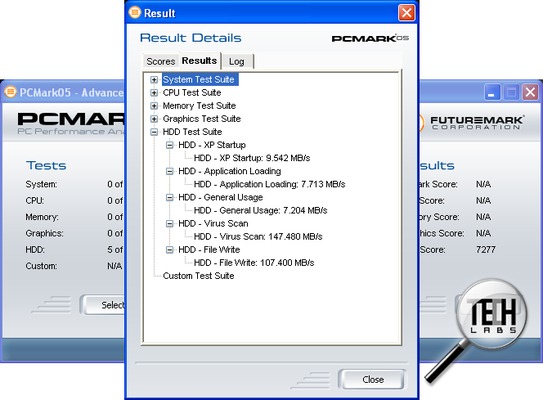Collapse the HDD - Application Loading node
Screen dimensions: 543x400
pyautogui.click(x=170, y=171)
